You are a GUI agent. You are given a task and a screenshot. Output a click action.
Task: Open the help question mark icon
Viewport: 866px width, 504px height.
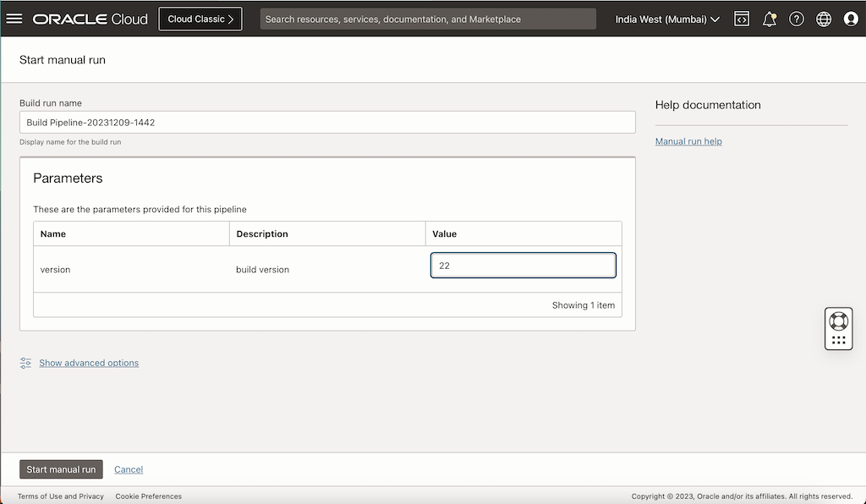797,19
